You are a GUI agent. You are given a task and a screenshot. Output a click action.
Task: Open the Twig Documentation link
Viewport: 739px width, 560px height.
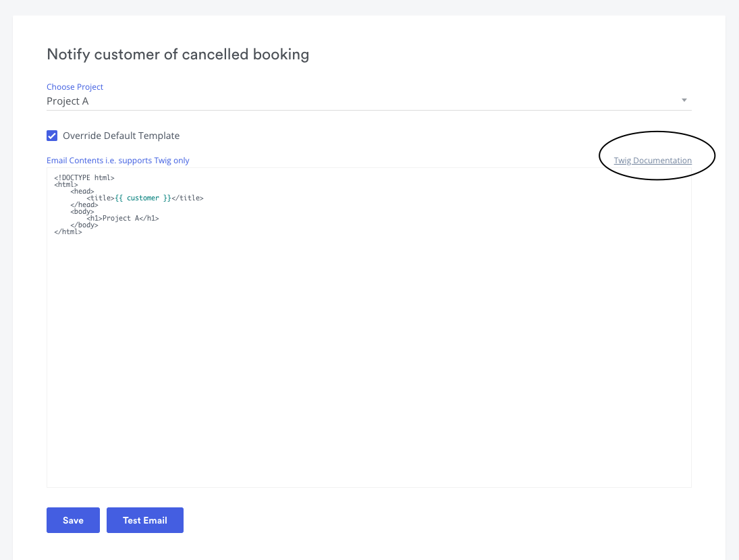(x=653, y=160)
